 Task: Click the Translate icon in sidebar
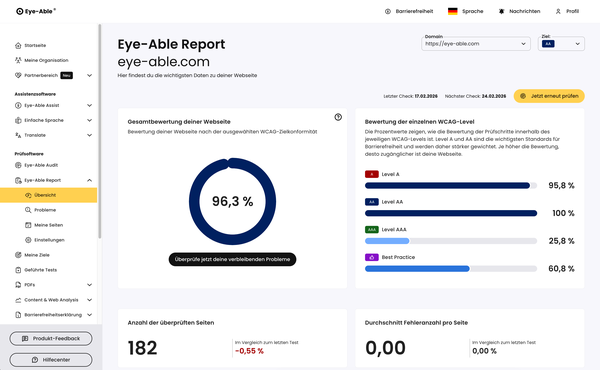18,135
